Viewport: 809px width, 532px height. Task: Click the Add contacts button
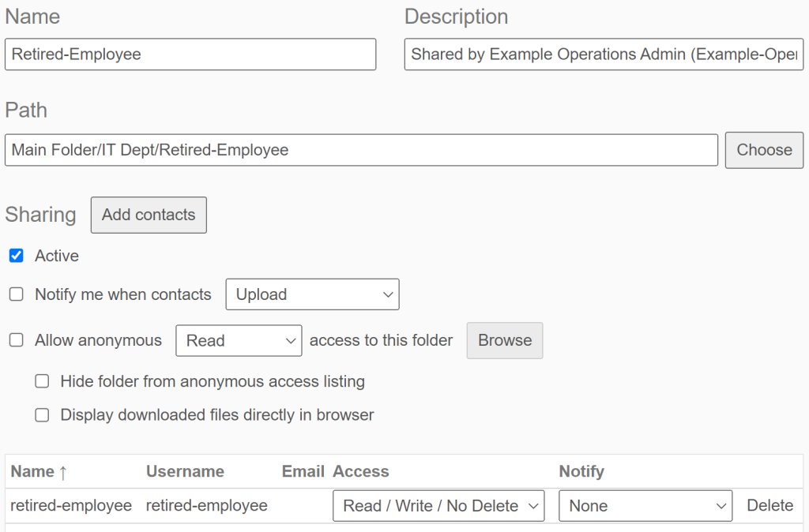coord(149,215)
